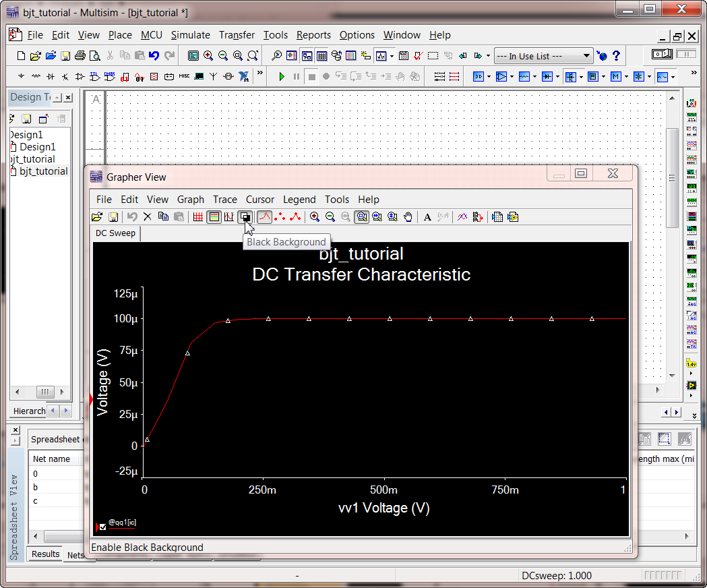This screenshot has width=707, height=588.
Task: Select the DC Sweep tab
Action: [115, 233]
